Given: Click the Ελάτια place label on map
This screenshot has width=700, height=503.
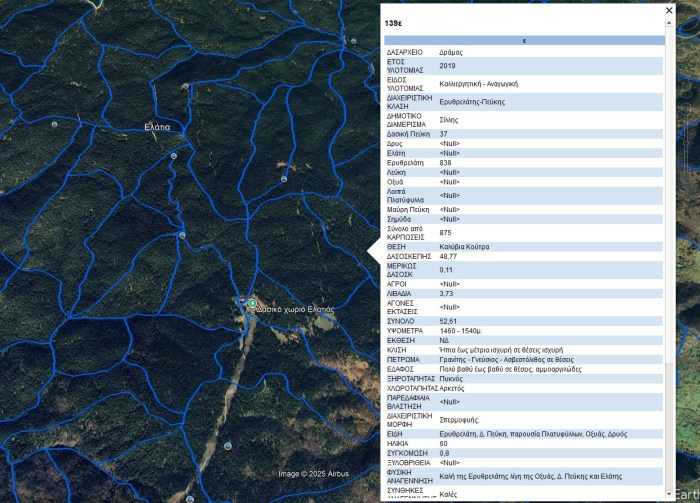Looking at the screenshot, I should pos(157,127).
